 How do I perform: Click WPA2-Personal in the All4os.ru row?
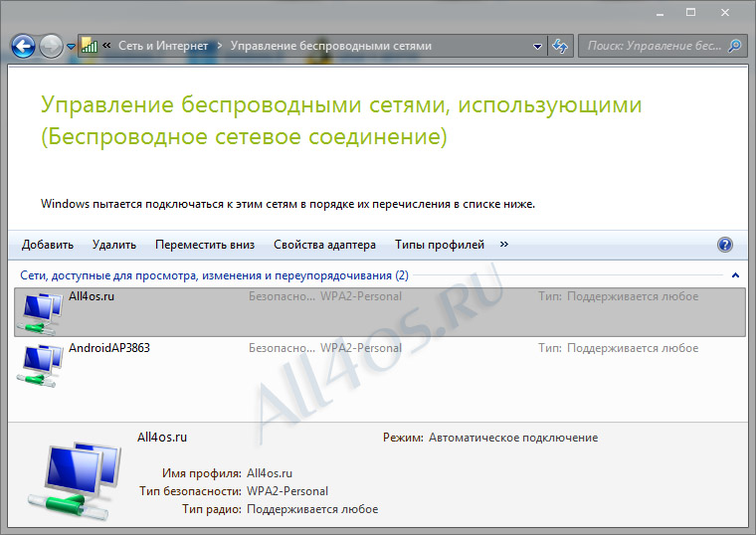[x=361, y=296]
